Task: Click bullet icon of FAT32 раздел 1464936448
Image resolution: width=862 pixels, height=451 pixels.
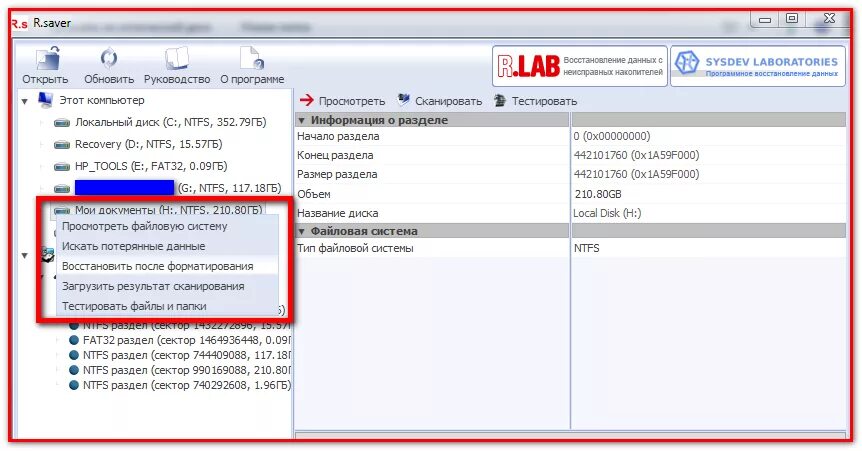Action: coord(74,340)
